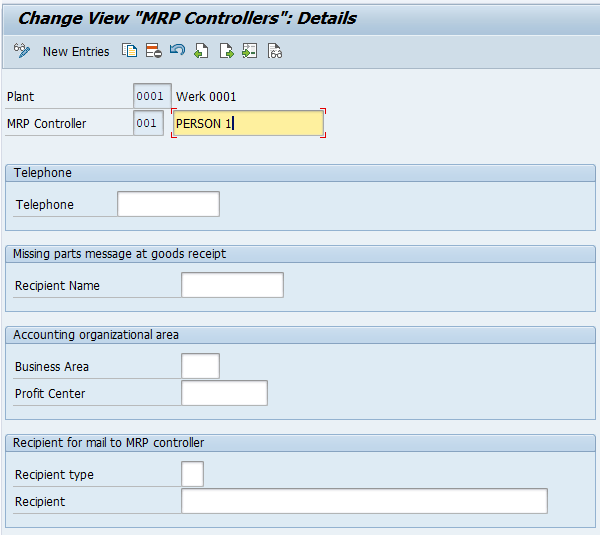Click the PERSON 1 name field
600x535 pixels.
tap(248, 123)
